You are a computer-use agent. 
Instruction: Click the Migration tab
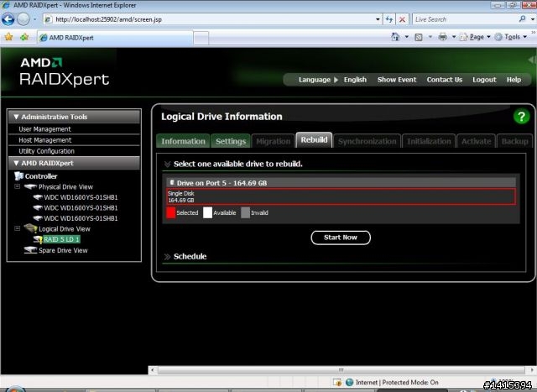pyautogui.click(x=273, y=141)
